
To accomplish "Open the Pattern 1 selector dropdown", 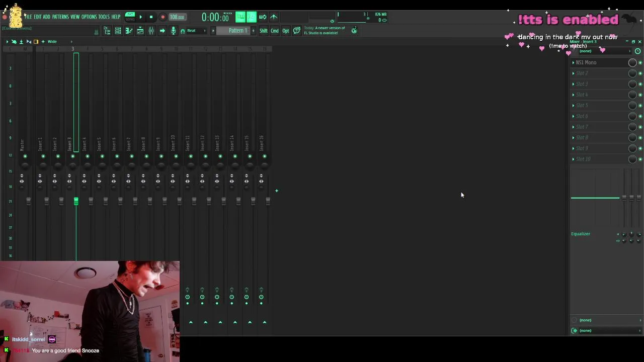I will pyautogui.click(x=233, y=31).
